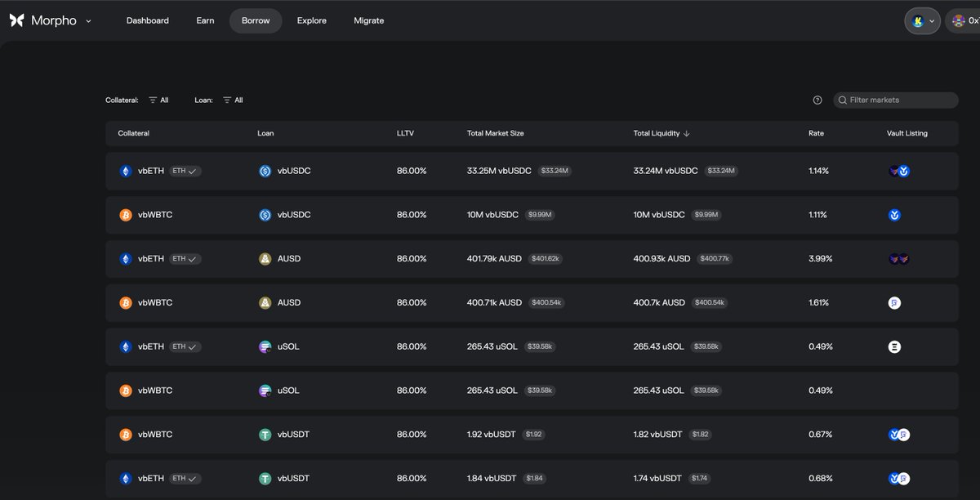Screen dimensions: 980x500
Task: Expand the Morpho logo dropdown chevron
Action: coord(88,21)
